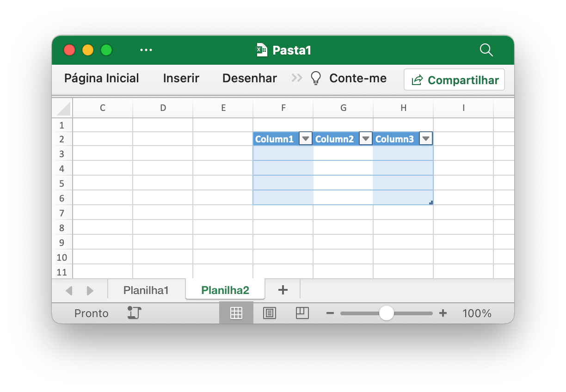Select row 9 header

click(x=62, y=242)
